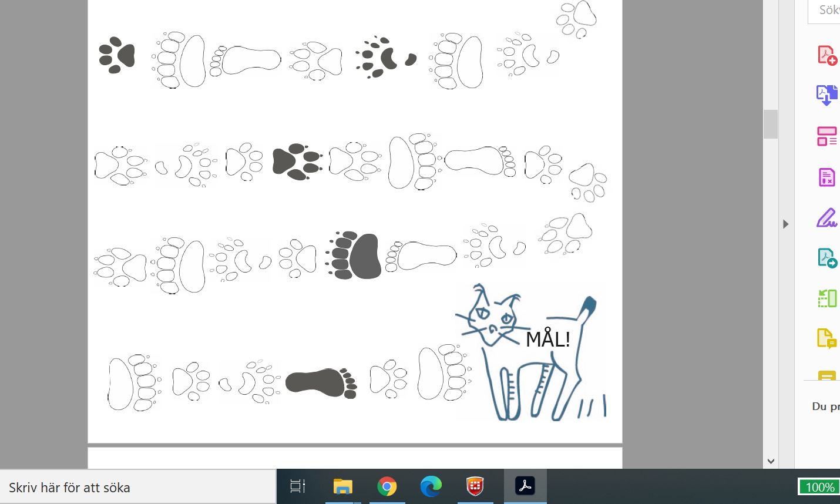Select the Organize Pages tool icon
This screenshot has width=840, height=504.
826,136
